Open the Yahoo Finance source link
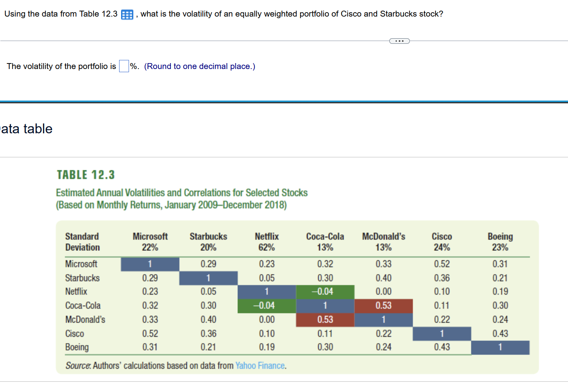Screen dimensions: 568x392 coord(260,366)
